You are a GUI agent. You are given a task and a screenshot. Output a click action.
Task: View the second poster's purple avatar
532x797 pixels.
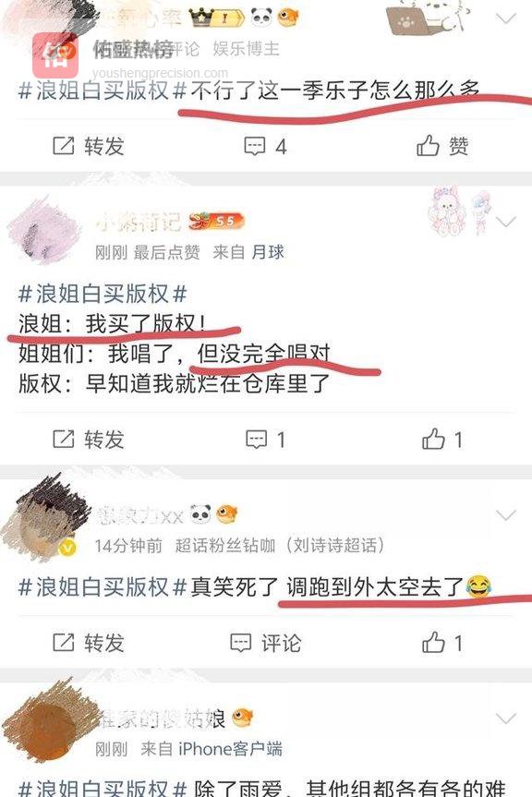click(x=43, y=231)
